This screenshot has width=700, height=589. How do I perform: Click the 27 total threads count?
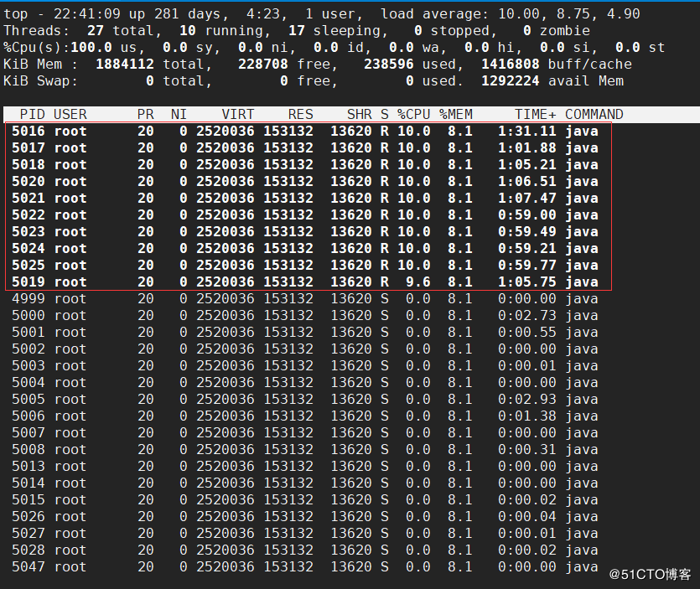click(95, 30)
